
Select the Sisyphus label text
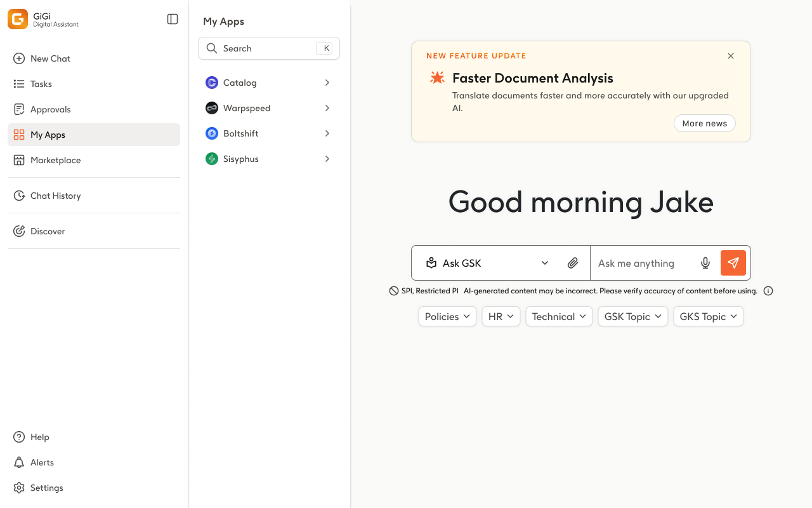coord(241,159)
